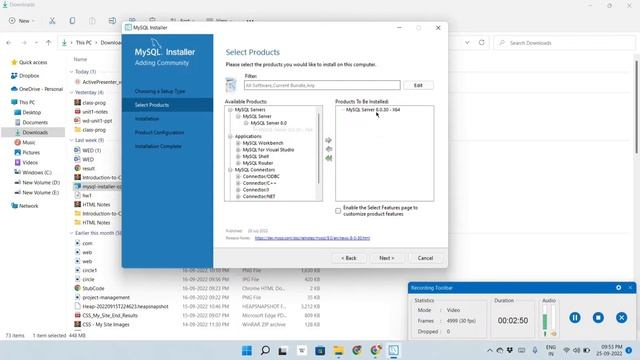
Task: Discard recording using the X circle button
Action: click(621, 318)
